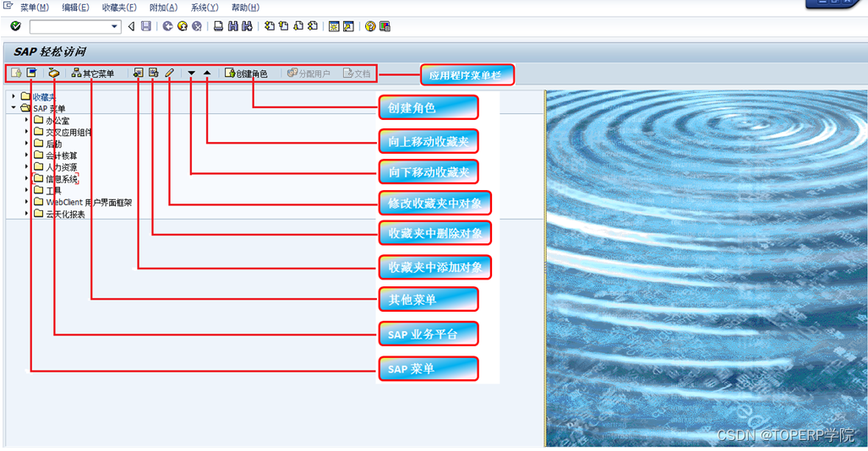Open Customize Local Layout icon

[x=385, y=26]
